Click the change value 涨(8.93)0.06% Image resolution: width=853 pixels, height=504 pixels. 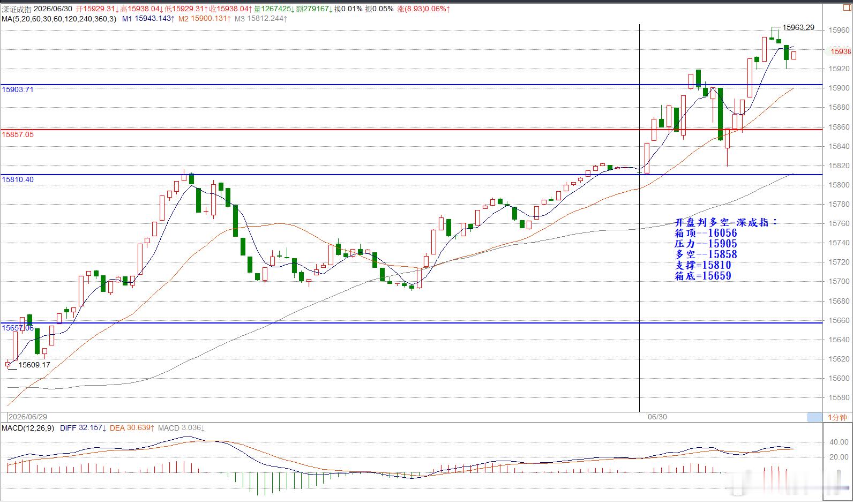pyautogui.click(x=423, y=9)
